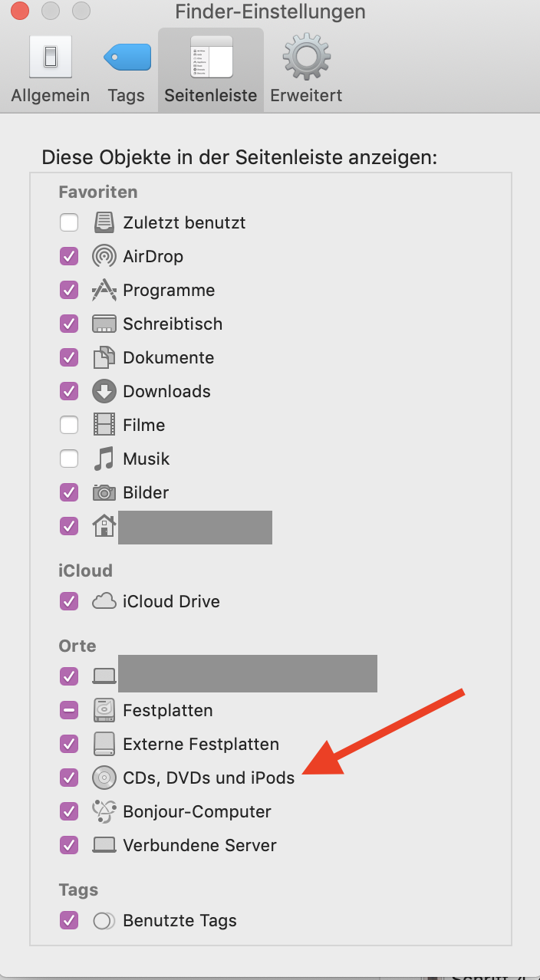Click the Externe Festplatten label
This screenshot has height=980, width=540.
201,744
